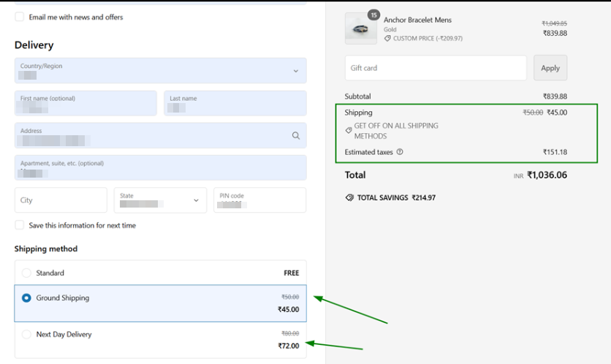Click the Apartment, suite, etc. field

coord(160,167)
